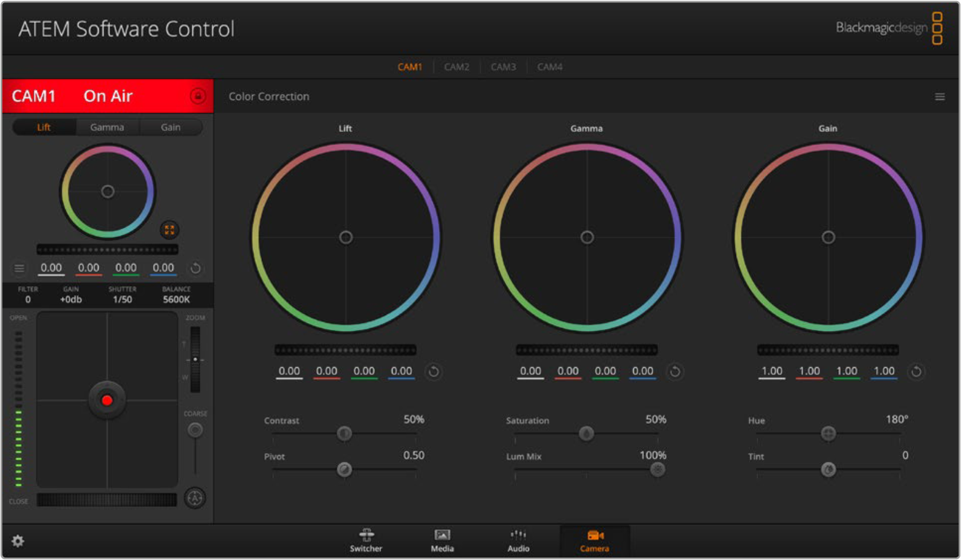Go to the Audio page
961x560 pixels.
pyautogui.click(x=518, y=540)
